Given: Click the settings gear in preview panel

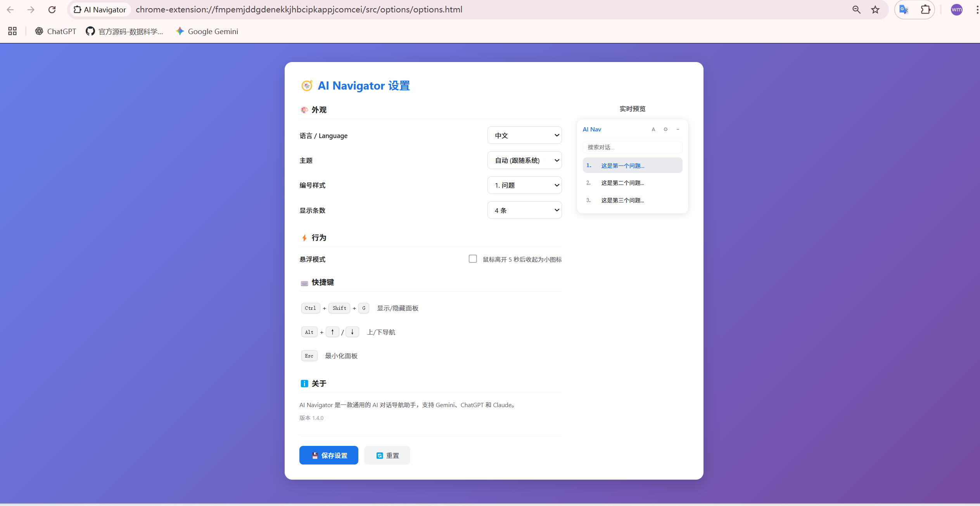Looking at the screenshot, I should point(665,130).
